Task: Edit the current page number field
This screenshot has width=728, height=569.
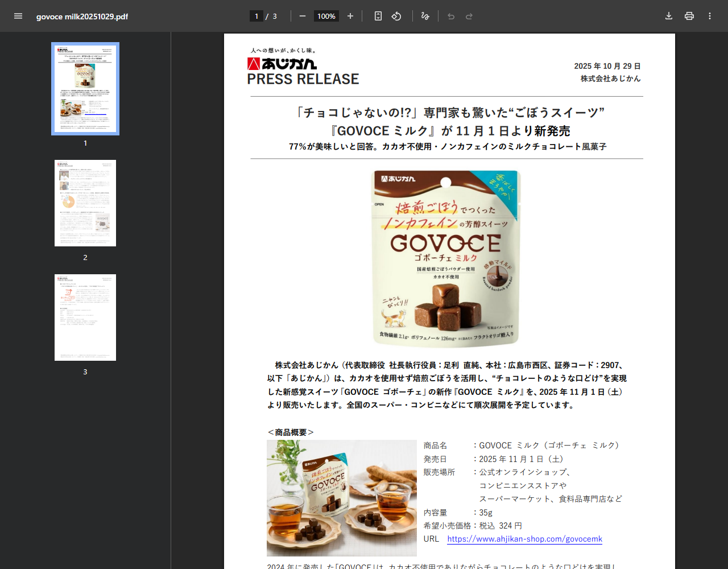Action: [257, 16]
